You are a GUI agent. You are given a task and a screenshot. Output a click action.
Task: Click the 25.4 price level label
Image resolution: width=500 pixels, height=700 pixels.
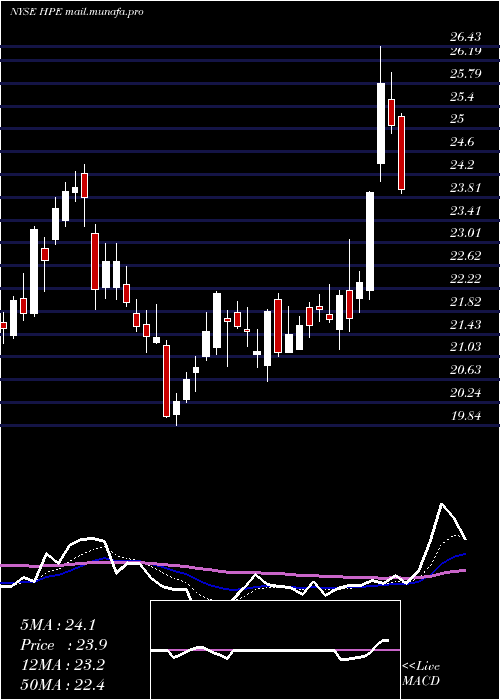[462, 97]
